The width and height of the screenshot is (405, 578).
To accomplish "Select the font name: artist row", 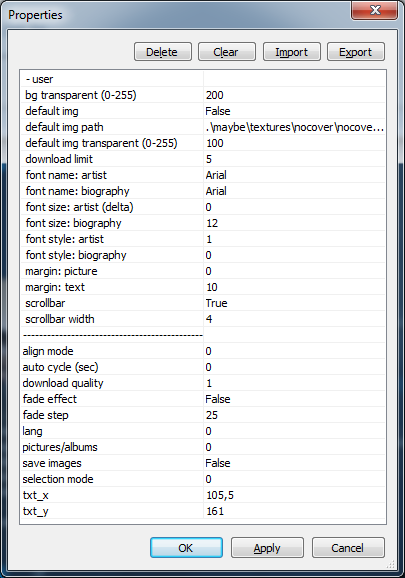I will coord(203,175).
